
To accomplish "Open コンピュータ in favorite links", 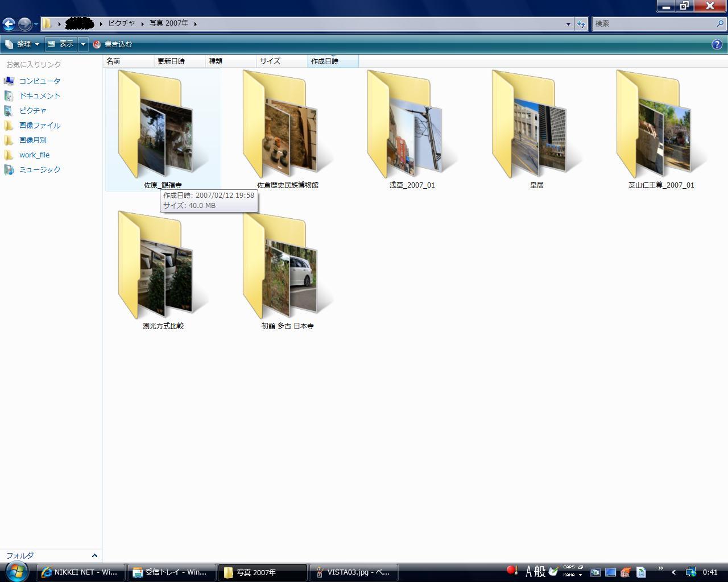I will pos(39,81).
